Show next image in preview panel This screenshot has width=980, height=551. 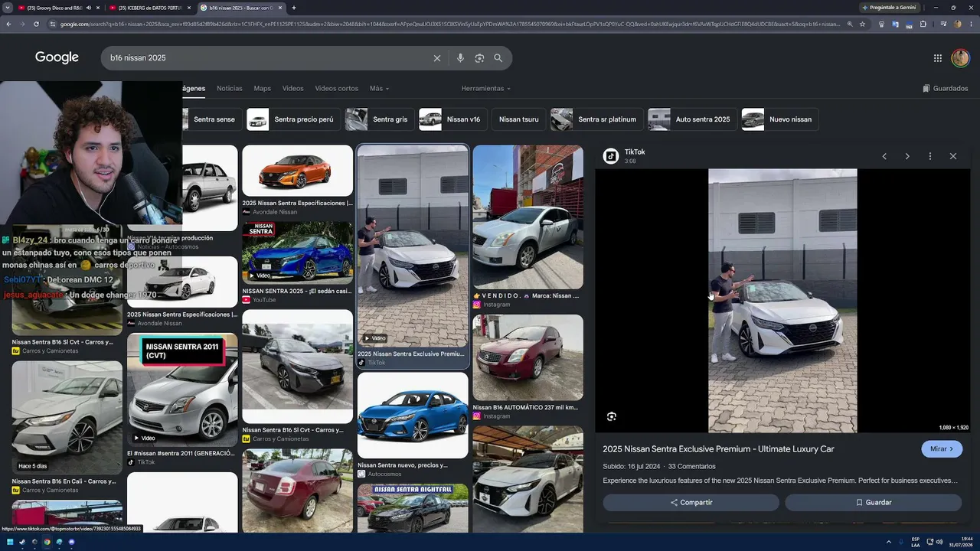pos(907,156)
